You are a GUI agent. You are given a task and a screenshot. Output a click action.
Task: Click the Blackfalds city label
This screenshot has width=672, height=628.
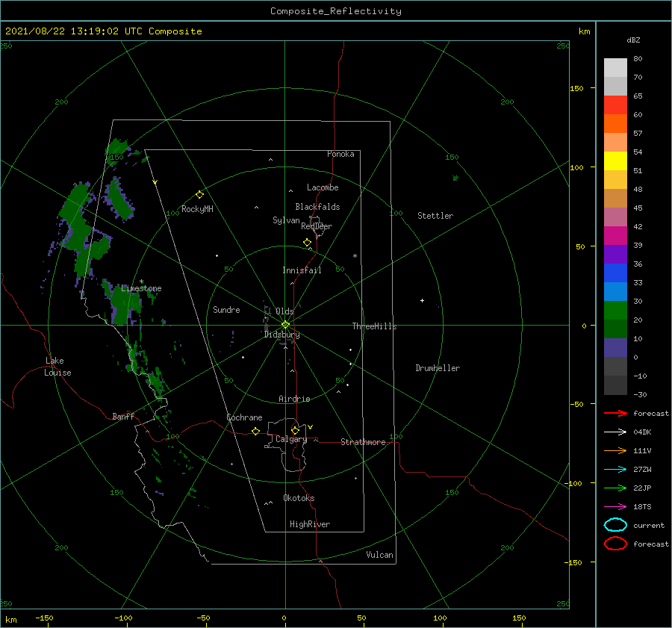coord(317,207)
